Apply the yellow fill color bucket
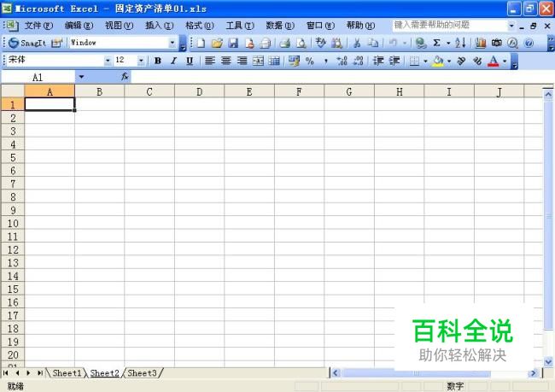555x392 pixels. tap(438, 61)
